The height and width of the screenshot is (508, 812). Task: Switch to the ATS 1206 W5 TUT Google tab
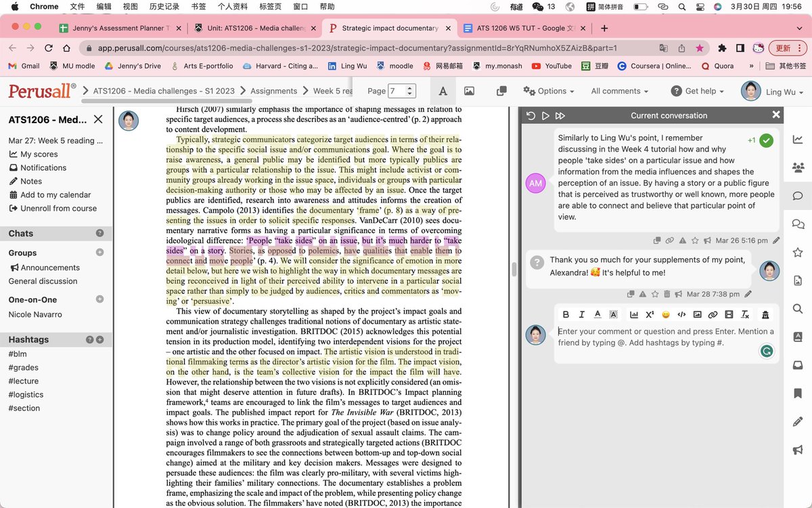click(x=524, y=28)
